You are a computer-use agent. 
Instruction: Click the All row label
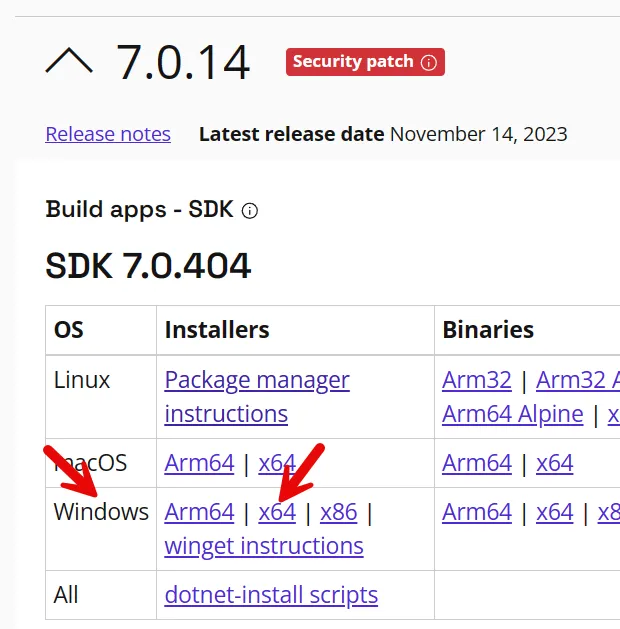pyautogui.click(x=66, y=595)
